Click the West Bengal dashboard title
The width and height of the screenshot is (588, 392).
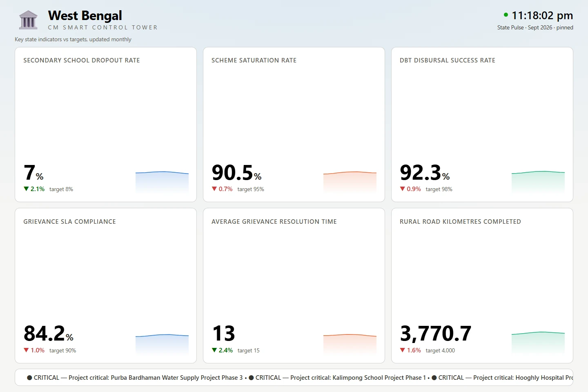click(x=85, y=16)
